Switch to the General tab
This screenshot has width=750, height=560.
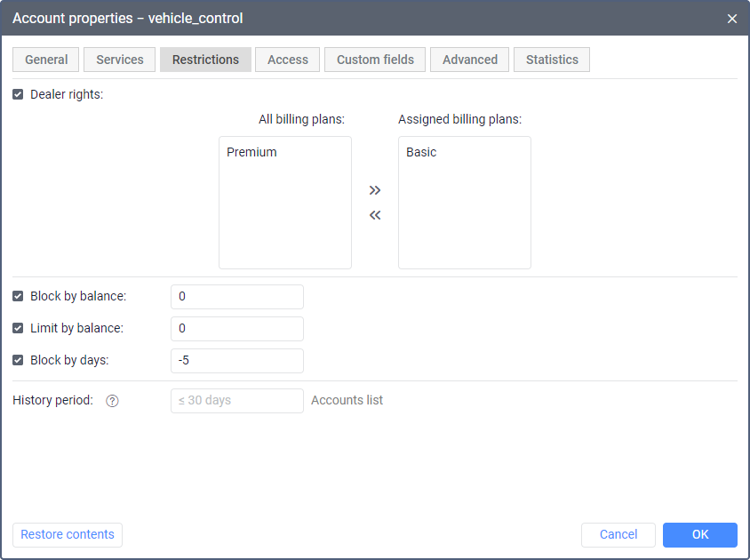click(x=46, y=60)
